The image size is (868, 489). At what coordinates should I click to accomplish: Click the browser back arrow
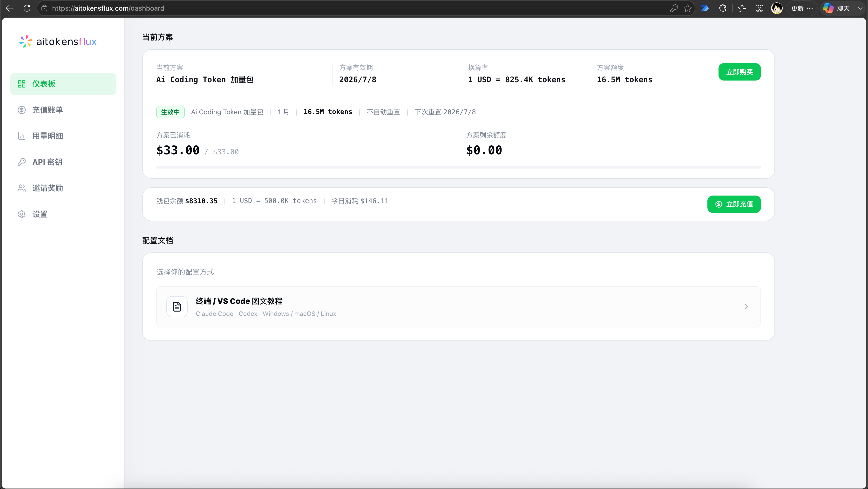click(10, 8)
